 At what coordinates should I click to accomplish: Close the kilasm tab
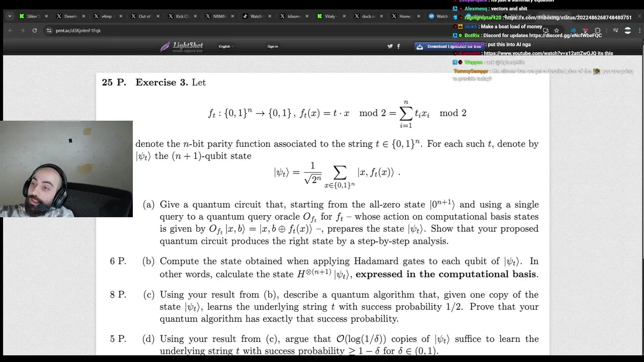tap(307, 16)
